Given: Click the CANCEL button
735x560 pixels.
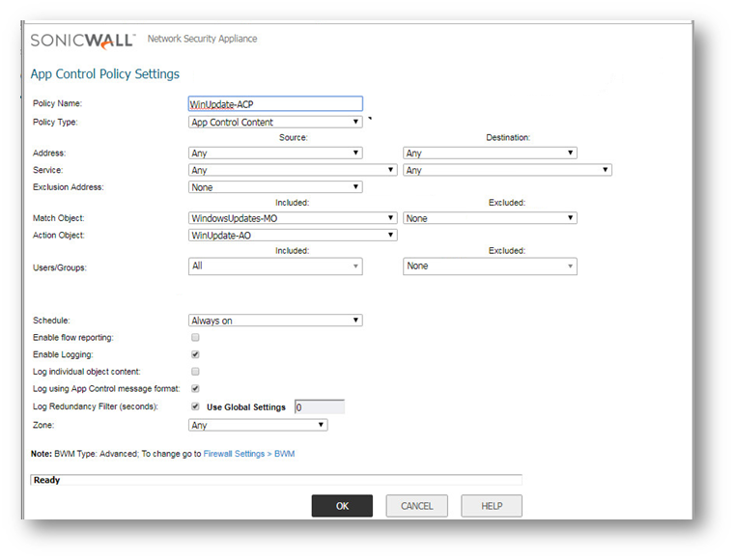Looking at the screenshot, I should click(416, 506).
